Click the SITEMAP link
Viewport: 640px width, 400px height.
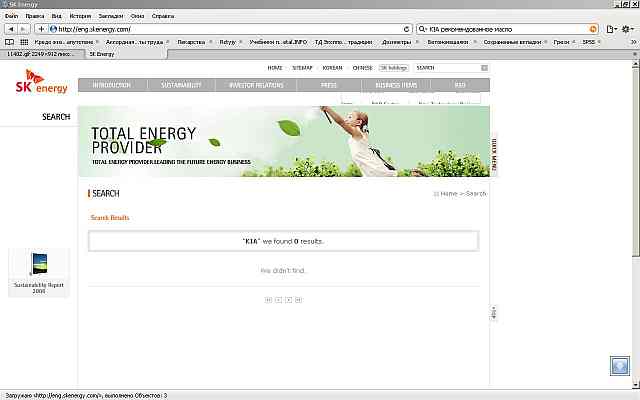[x=303, y=67]
